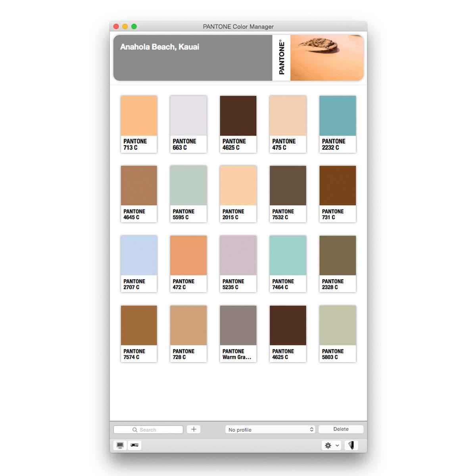Click the Delete button
The image size is (476, 476).
(341, 429)
